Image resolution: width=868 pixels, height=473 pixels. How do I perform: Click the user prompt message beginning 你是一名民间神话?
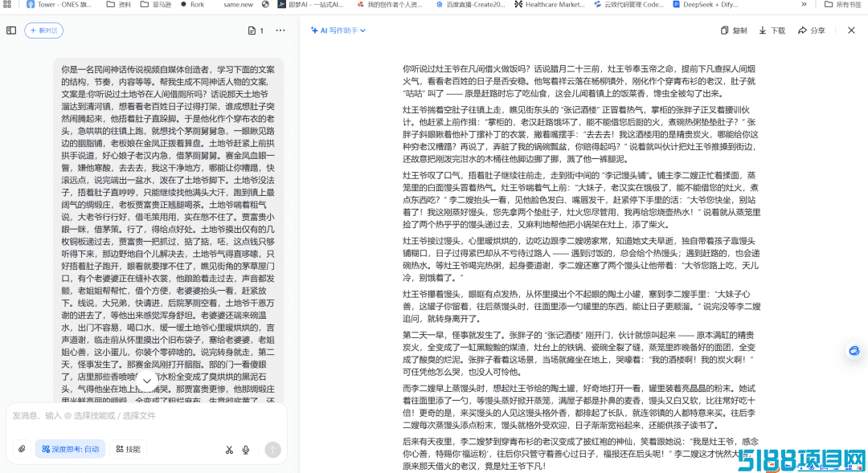pos(168,232)
